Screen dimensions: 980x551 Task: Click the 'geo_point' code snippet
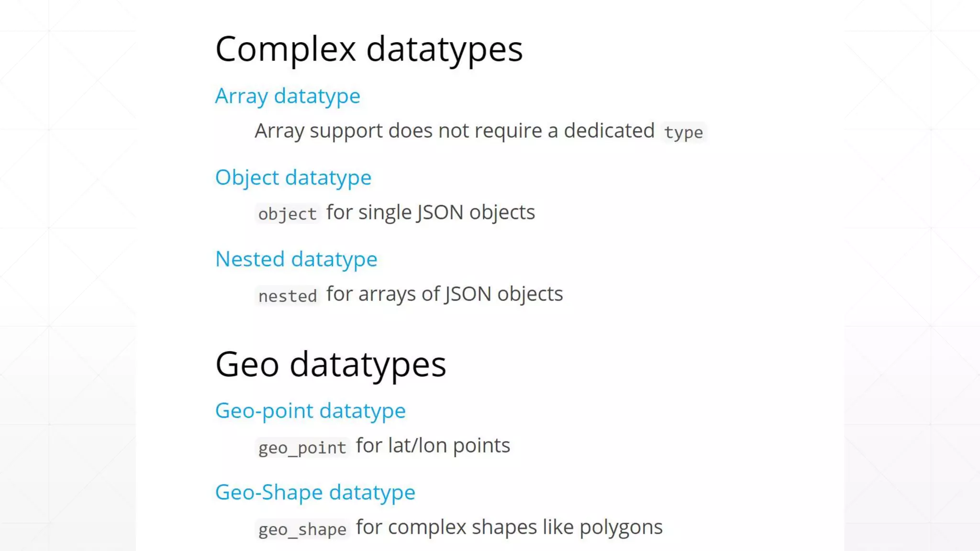[302, 448]
